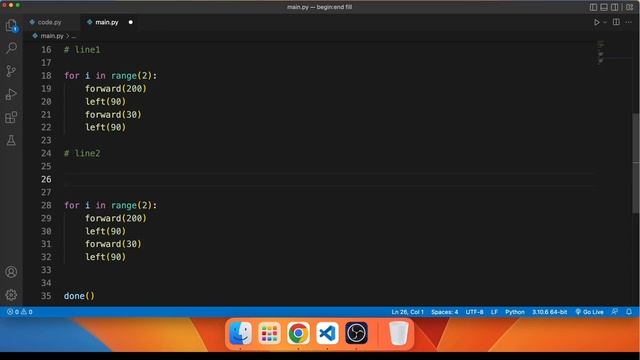Open the Explorer view in activity bar
The width and height of the screenshot is (640, 360).
[11, 25]
